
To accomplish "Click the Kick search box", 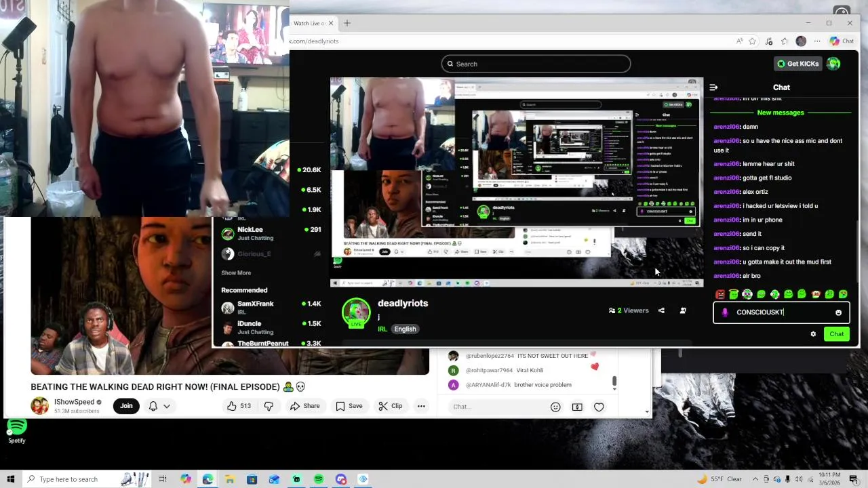I will (x=536, y=64).
